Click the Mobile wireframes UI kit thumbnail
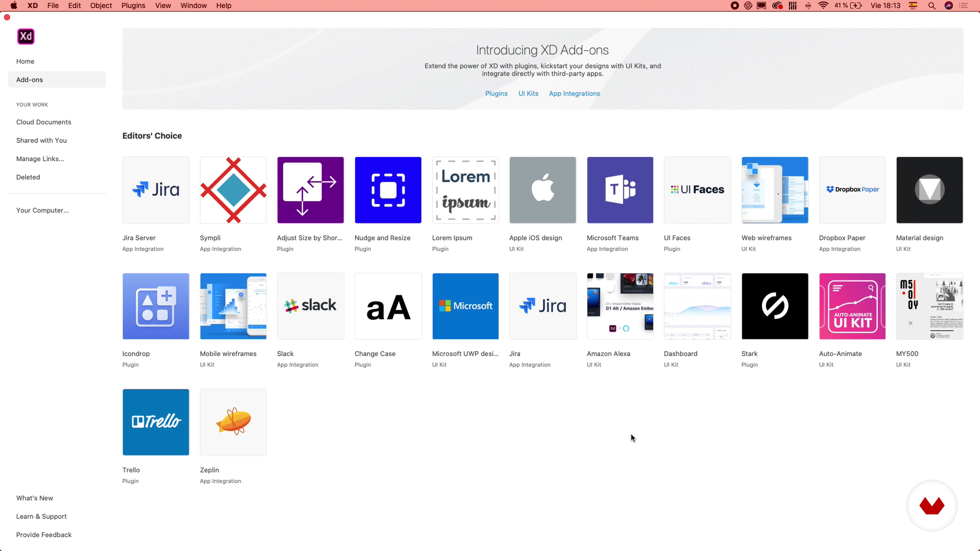The height and width of the screenshot is (551, 980). [x=233, y=306]
